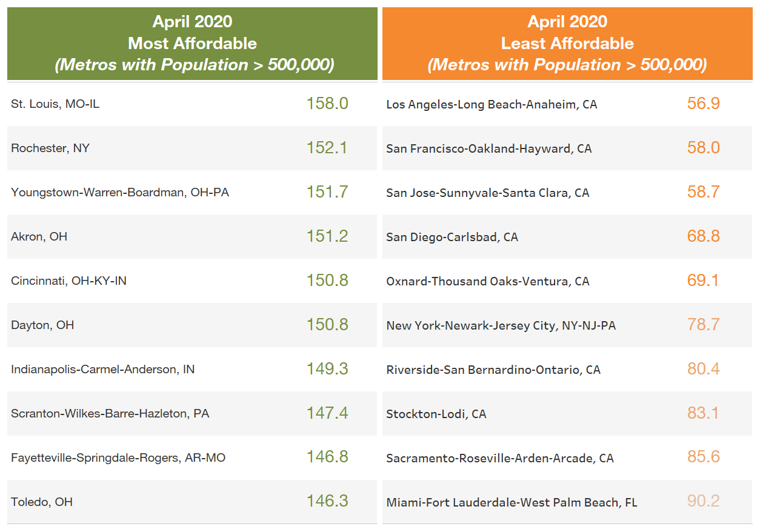
Task: Click the April 2020 Most Affordable header
Action: coord(192,44)
